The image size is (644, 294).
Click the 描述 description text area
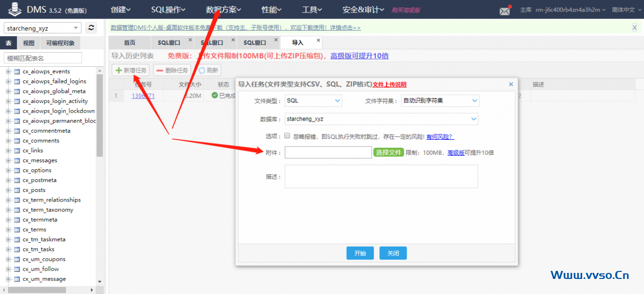click(381, 176)
